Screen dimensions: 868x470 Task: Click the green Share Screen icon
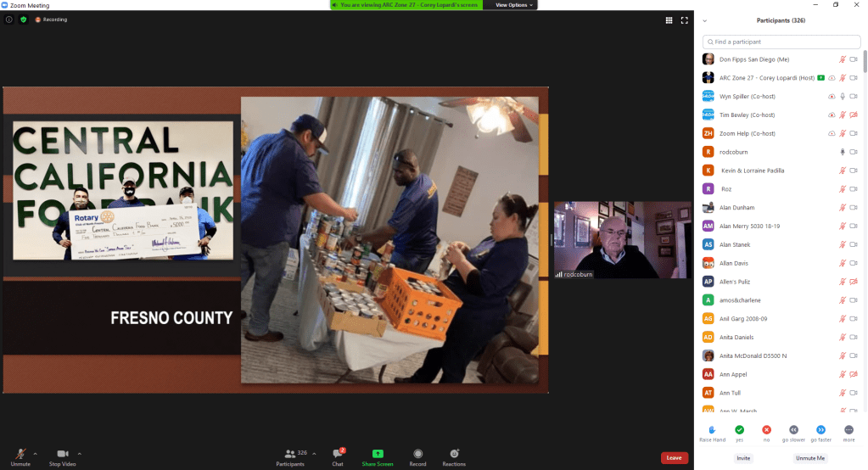point(378,455)
